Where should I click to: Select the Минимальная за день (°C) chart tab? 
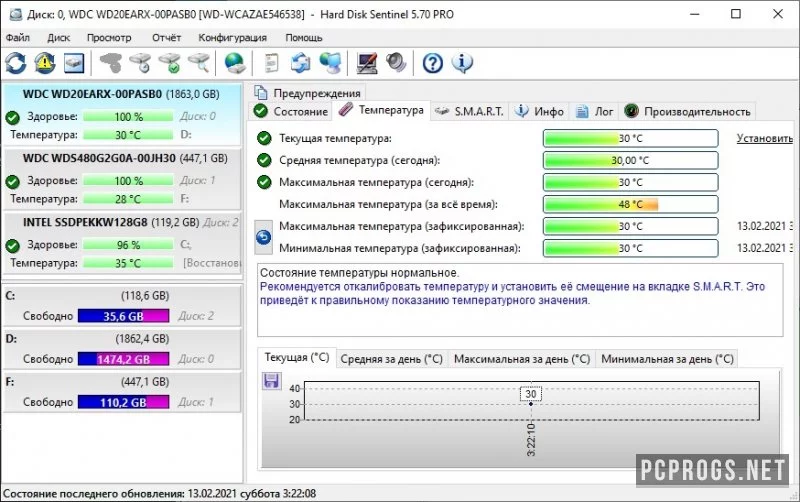667,359
